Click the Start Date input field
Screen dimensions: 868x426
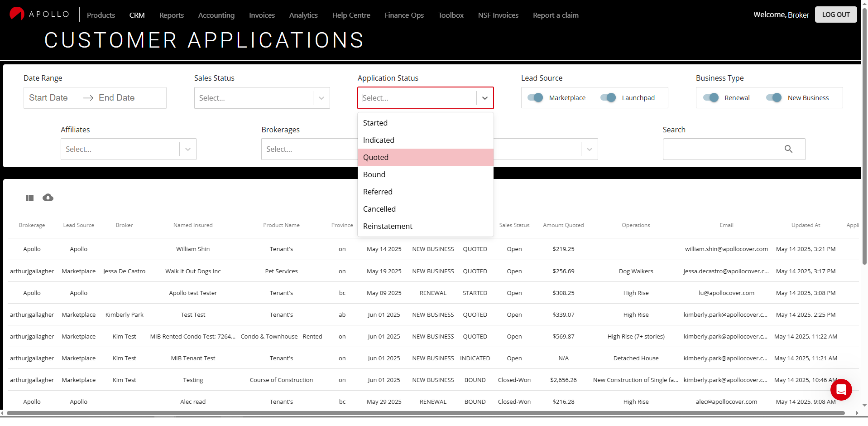(48, 98)
